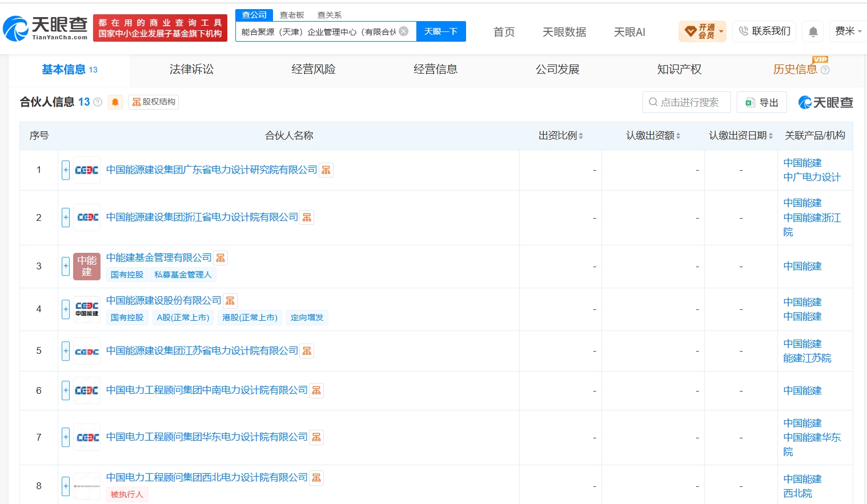Open equity structure icon for 中能建基金管理有限公司
Image resolution: width=867 pixels, height=504 pixels.
[x=220, y=258]
